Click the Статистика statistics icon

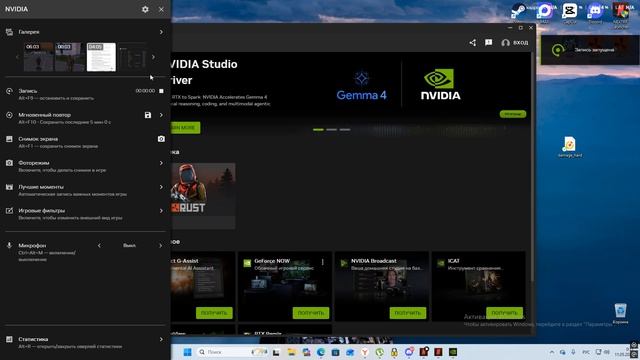(x=9, y=339)
